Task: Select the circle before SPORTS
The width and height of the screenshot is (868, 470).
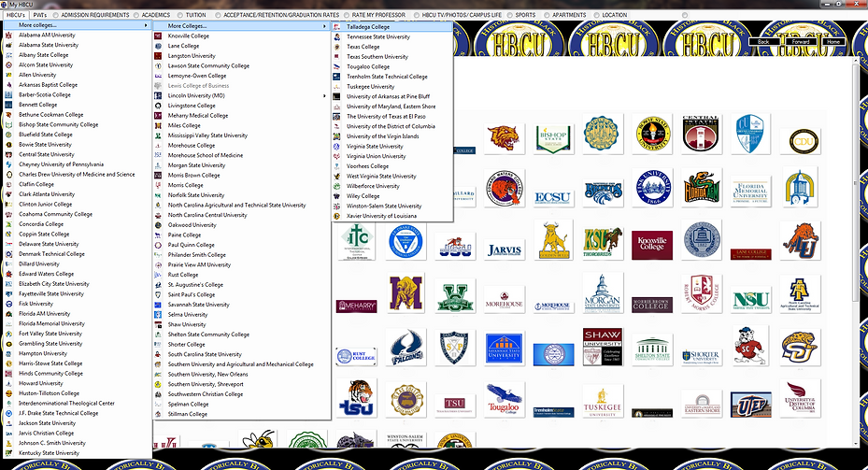Action: click(510, 15)
